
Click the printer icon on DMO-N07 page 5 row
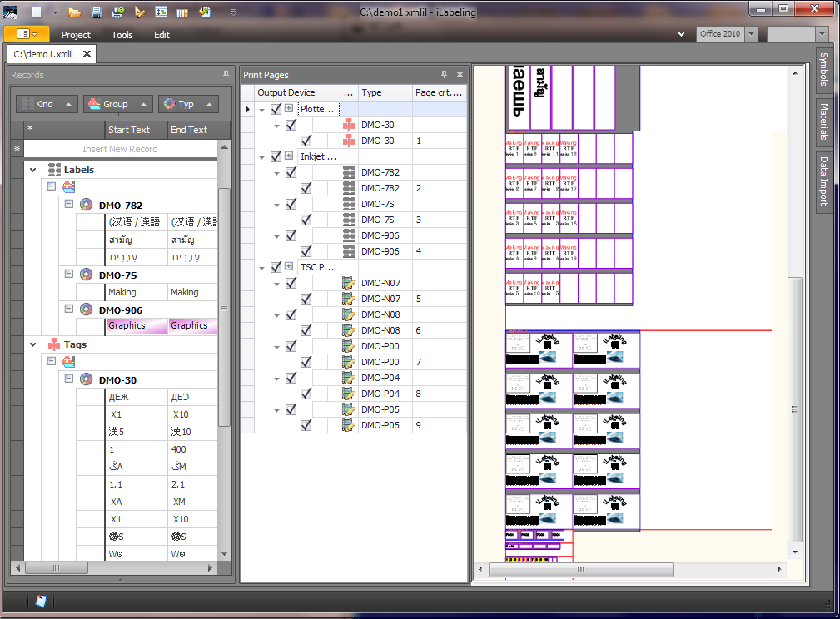349,298
